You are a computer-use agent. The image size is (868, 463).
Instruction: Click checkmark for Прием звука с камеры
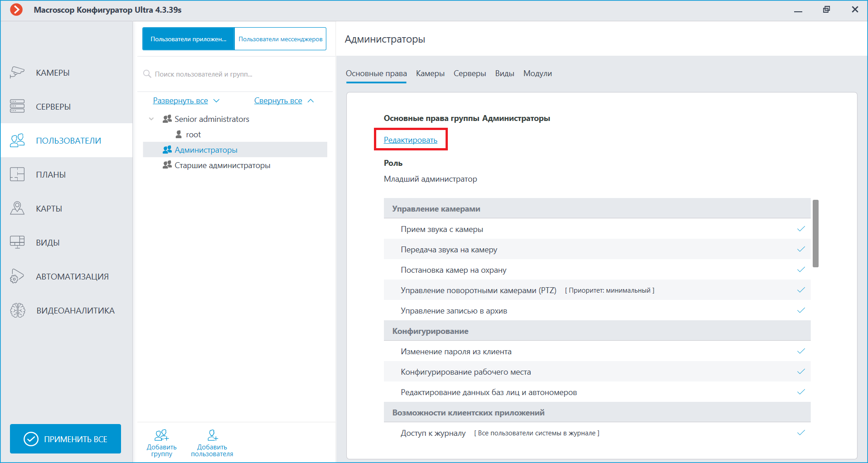(x=801, y=229)
